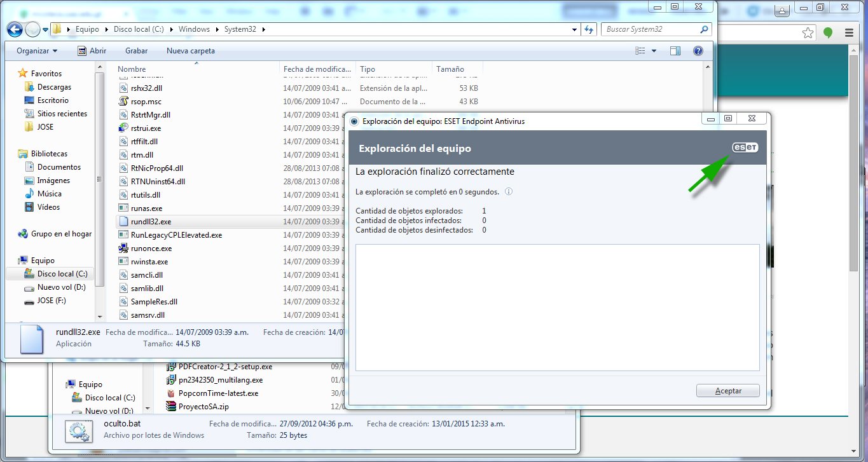Create a new folder with Nueva carpeta
This screenshot has width=868, height=462.
[191, 51]
